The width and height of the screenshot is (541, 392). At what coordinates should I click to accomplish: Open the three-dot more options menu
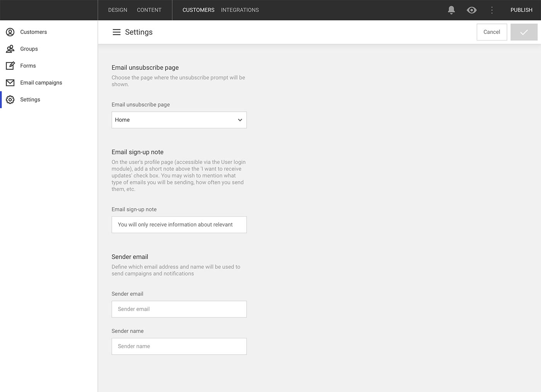coord(492,10)
